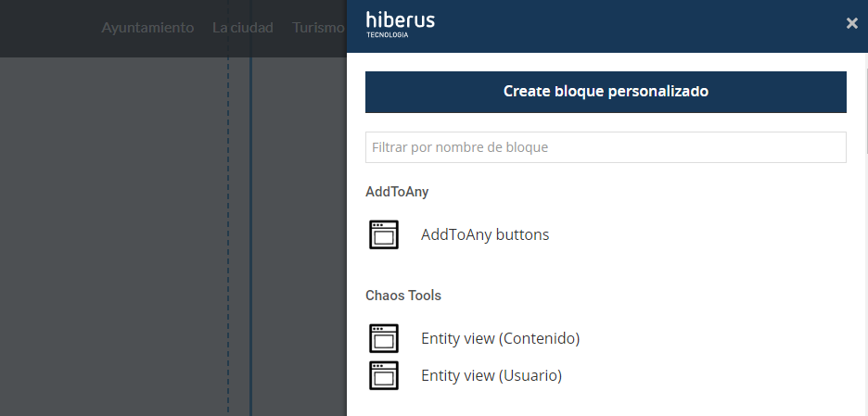Click the Chaos Tools category heading
The height and width of the screenshot is (416, 868).
403,296
